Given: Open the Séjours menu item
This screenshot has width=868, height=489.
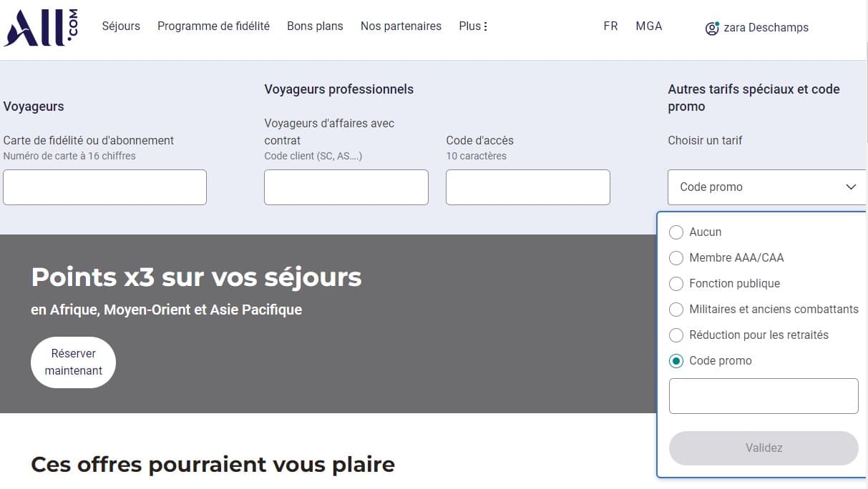Looking at the screenshot, I should tap(121, 26).
